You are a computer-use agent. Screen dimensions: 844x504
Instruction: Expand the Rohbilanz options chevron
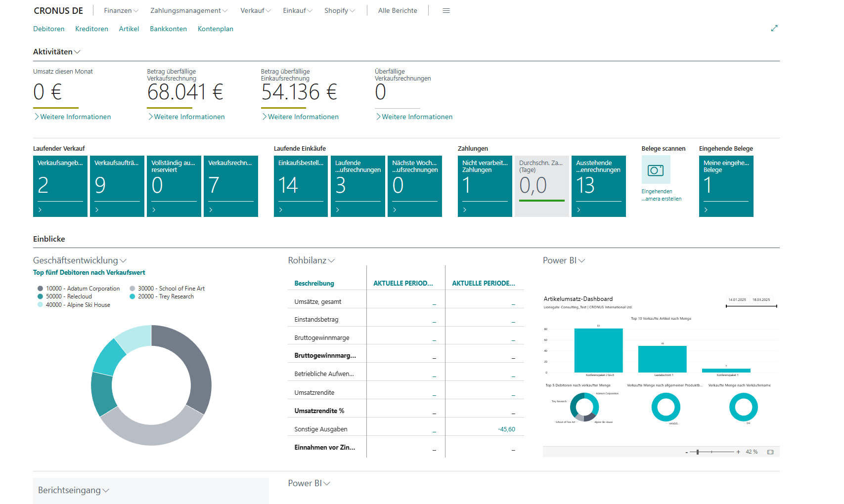331,260
